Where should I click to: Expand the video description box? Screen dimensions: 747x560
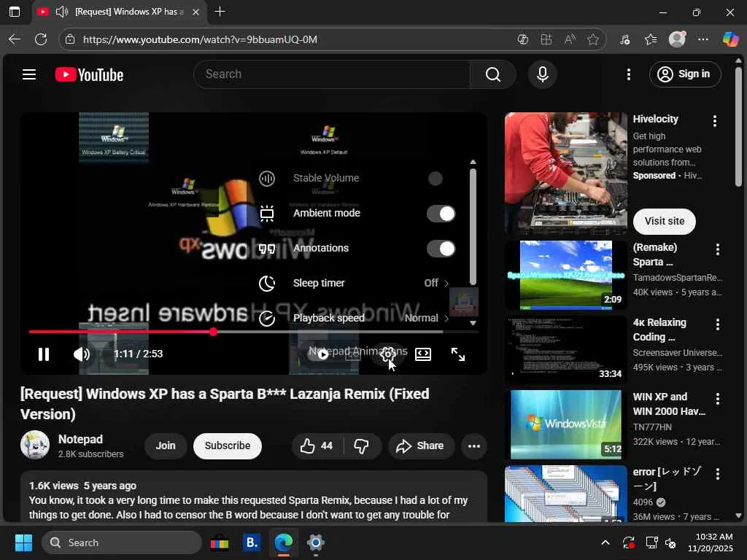253,497
